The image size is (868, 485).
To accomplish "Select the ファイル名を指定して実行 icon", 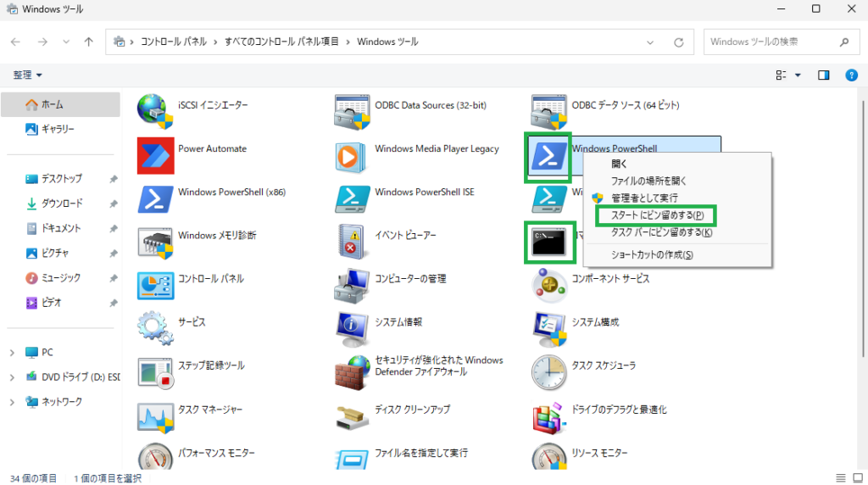I will point(352,459).
